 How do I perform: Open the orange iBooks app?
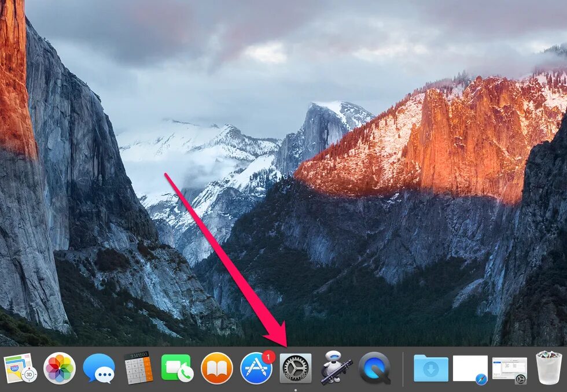(217, 368)
